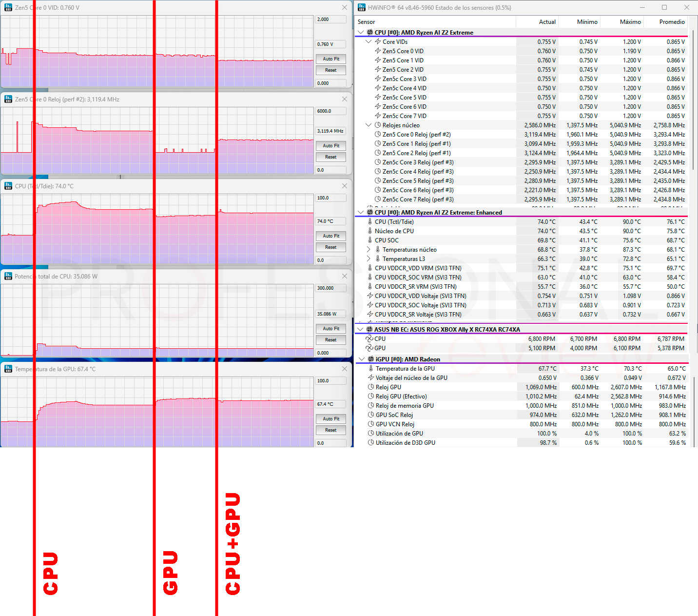Screen dimensions: 698x616
Task: Collapse the Core VIDs tree node
Action: pyautogui.click(x=368, y=42)
